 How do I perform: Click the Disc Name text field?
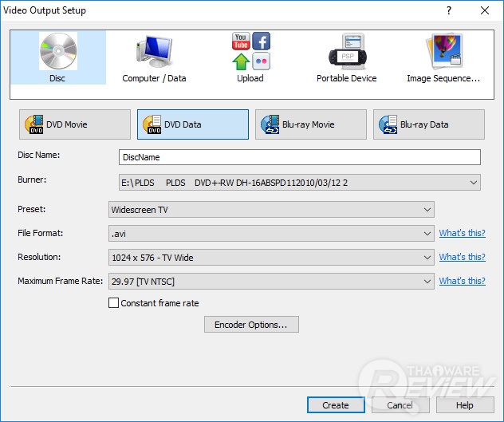tap(300, 157)
